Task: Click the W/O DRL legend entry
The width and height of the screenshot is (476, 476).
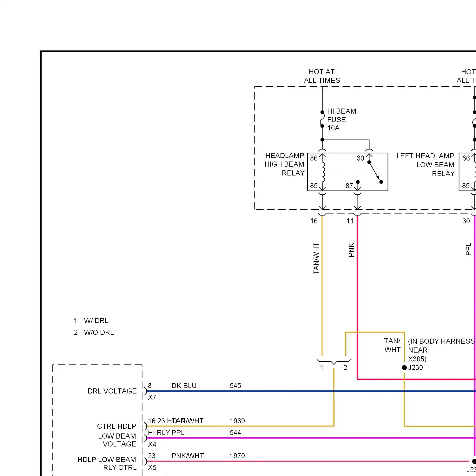Action: [94, 332]
